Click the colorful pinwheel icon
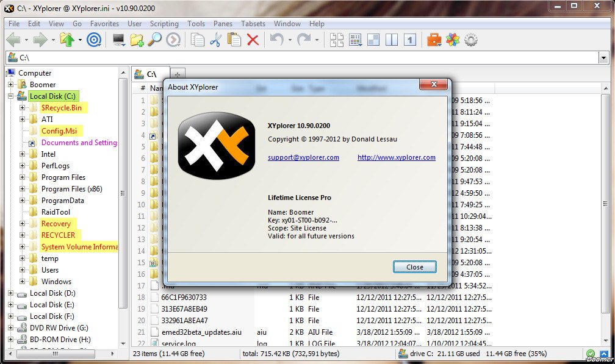 pos(452,40)
